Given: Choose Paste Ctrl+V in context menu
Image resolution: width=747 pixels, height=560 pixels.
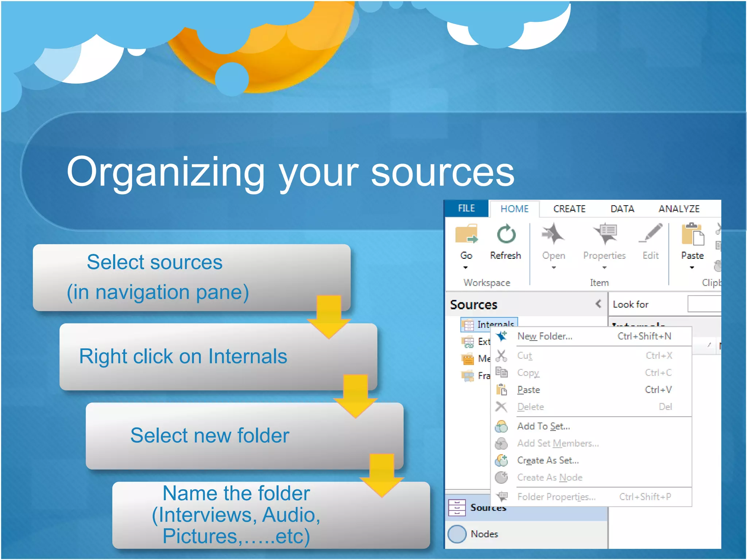Looking at the screenshot, I should (x=591, y=389).
